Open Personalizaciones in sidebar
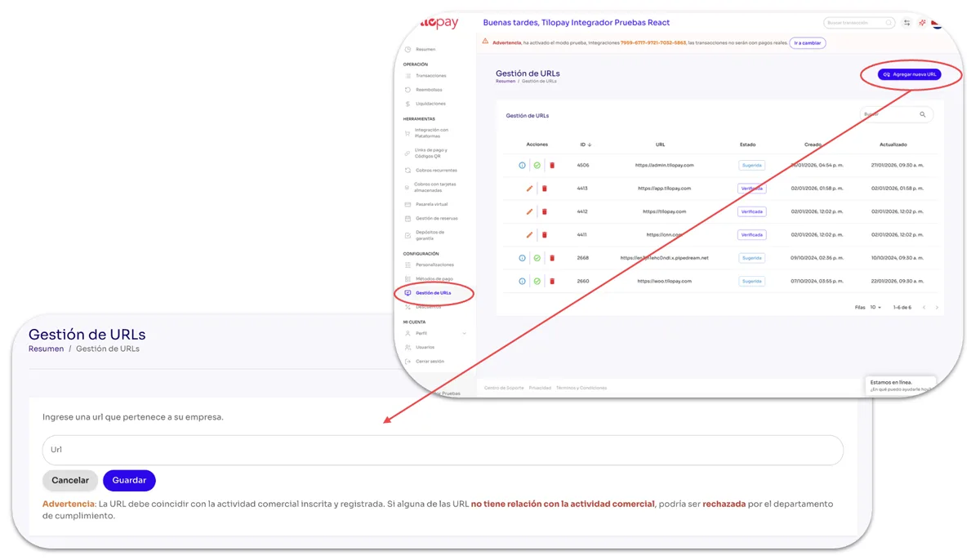The height and width of the screenshot is (560, 980). pos(434,265)
